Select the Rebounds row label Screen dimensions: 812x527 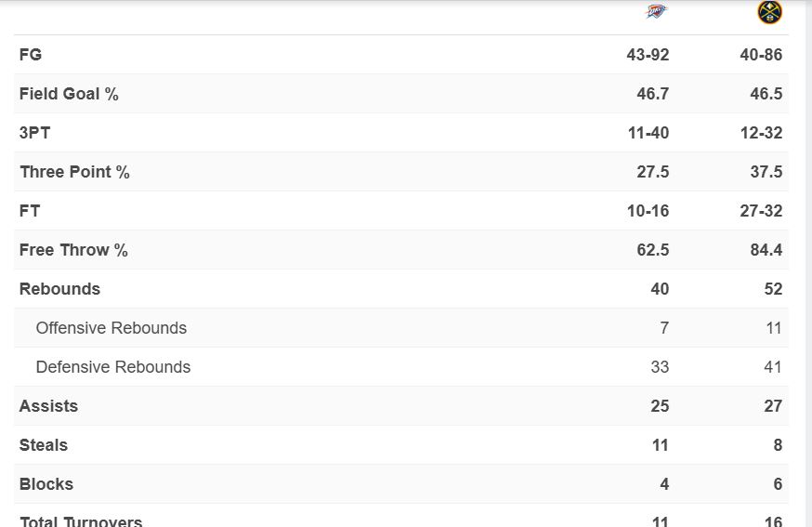[x=59, y=289]
